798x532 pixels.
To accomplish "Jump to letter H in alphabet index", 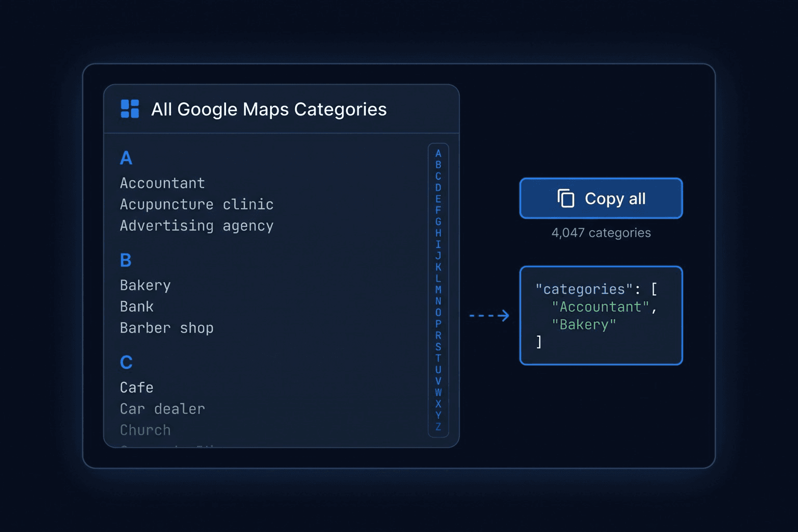I will [x=438, y=233].
